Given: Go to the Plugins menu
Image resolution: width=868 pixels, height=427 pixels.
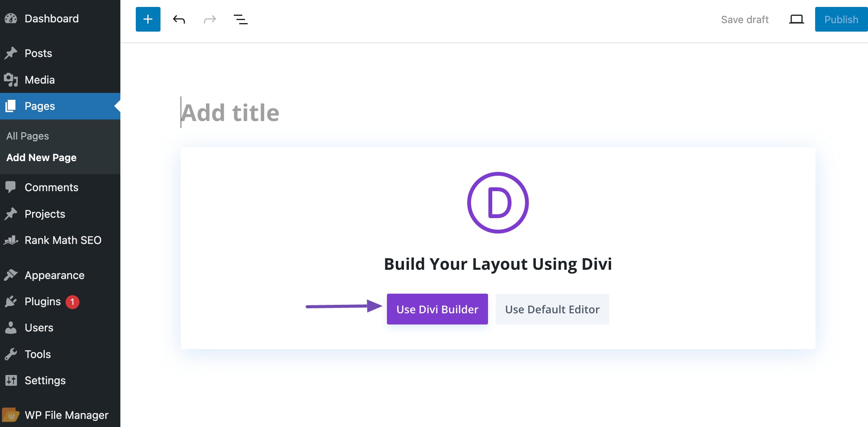Looking at the screenshot, I should [43, 301].
